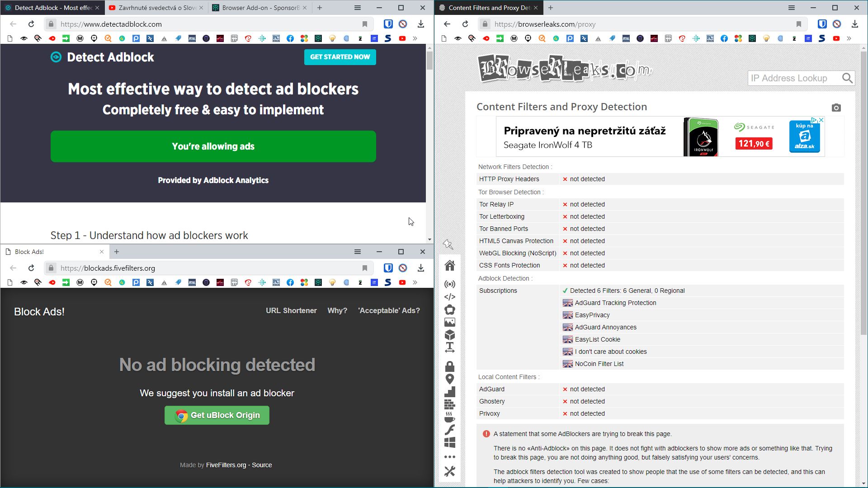
Task: Open the Facebook bookmark in the browserleaks window
Action: 724,38
